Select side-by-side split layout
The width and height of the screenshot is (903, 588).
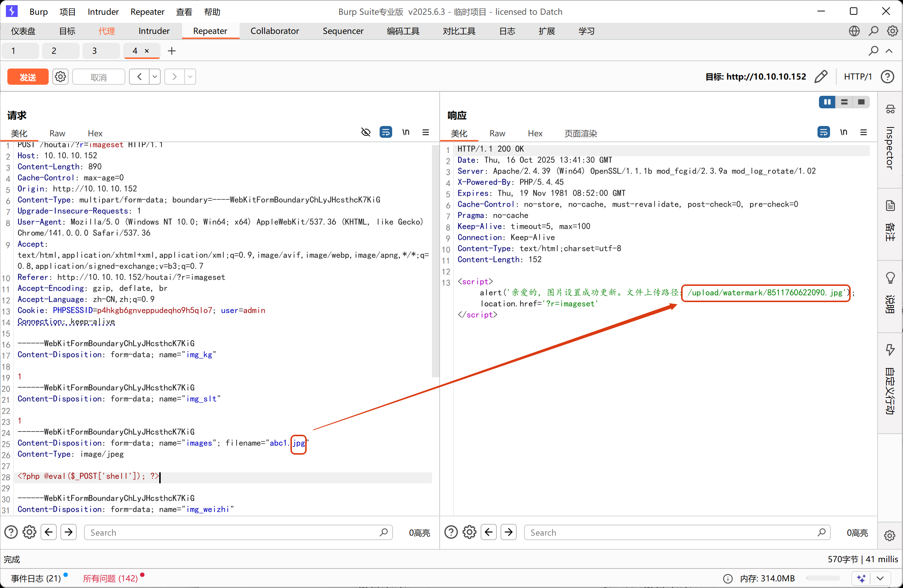coord(827,102)
